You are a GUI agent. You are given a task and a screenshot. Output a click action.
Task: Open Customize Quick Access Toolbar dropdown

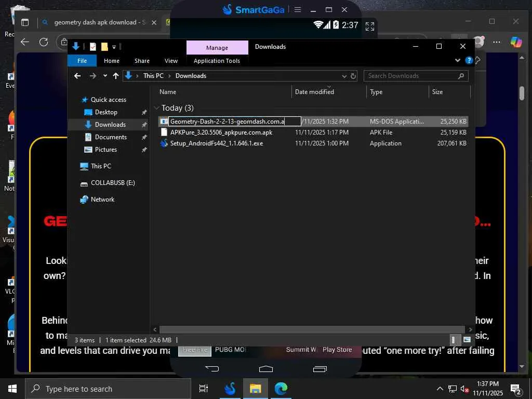[114, 47]
